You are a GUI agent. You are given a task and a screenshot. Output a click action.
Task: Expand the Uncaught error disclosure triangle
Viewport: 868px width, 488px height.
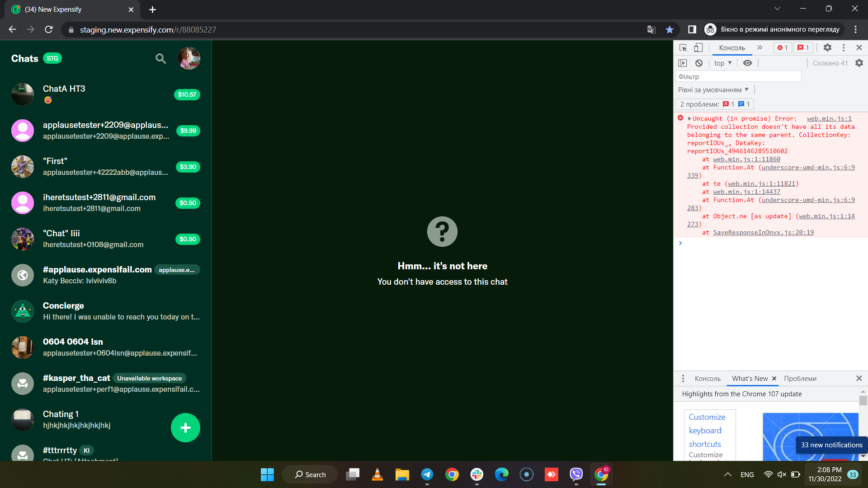click(689, 119)
